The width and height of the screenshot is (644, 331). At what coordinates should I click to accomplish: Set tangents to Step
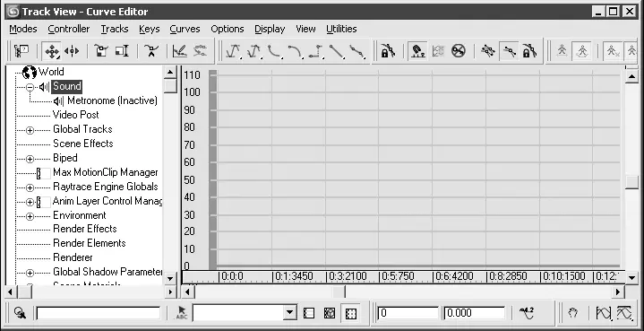pos(315,51)
